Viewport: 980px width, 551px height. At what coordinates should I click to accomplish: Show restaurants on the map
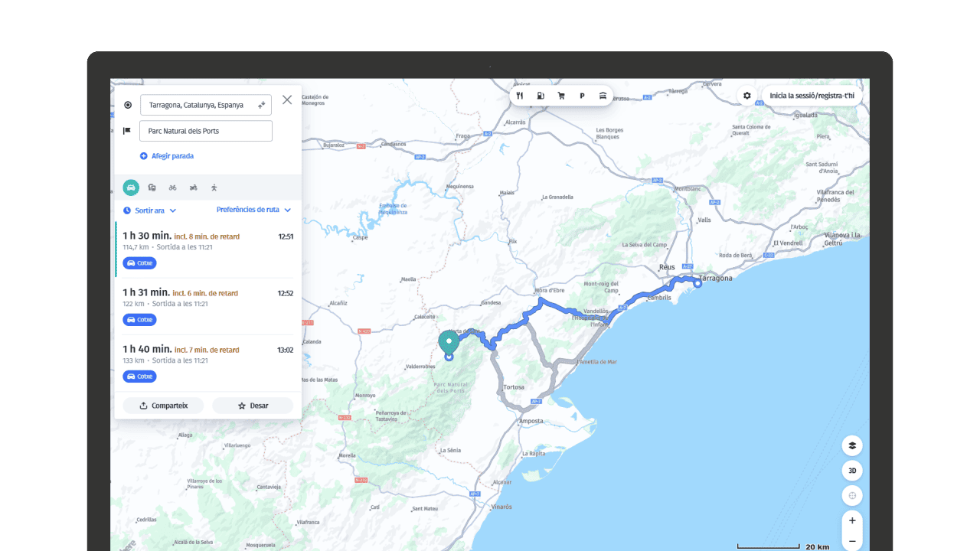520,96
